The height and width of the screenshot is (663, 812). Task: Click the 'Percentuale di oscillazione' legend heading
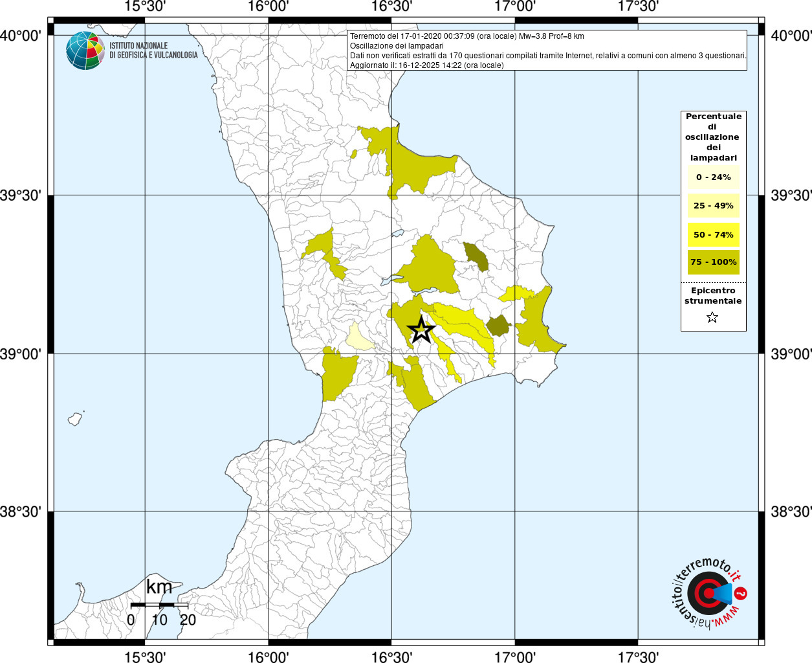pos(713,137)
